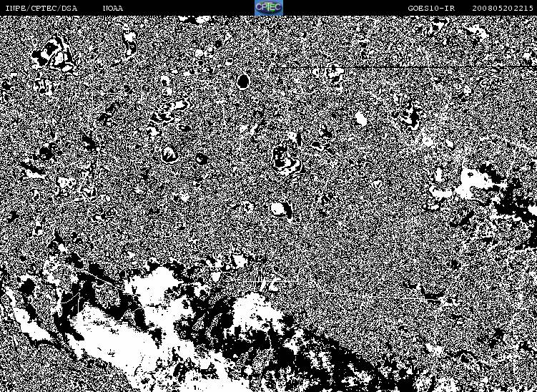The height and width of the screenshot is (392, 537).
Task: Click the CPTEC logo in header
Action: coord(269,8)
